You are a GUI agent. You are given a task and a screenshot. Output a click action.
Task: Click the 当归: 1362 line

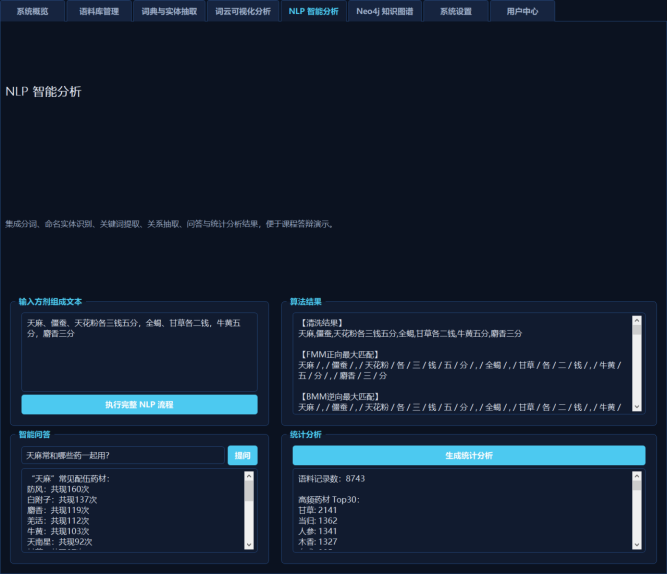[318, 521]
